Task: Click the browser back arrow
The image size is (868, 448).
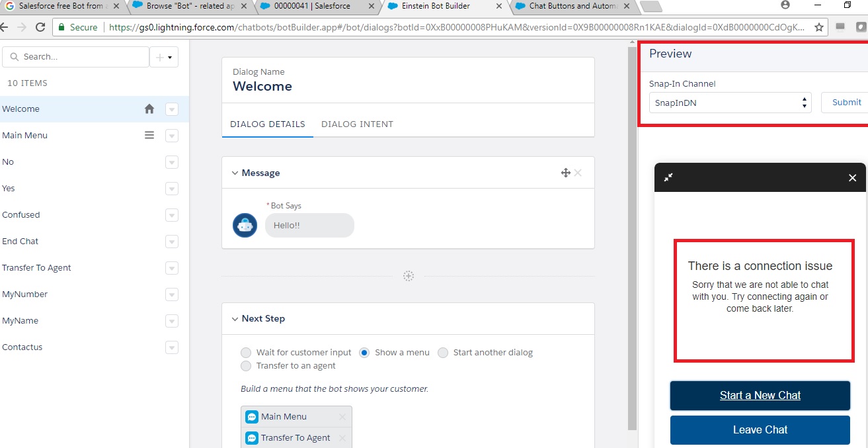Action: (4, 27)
